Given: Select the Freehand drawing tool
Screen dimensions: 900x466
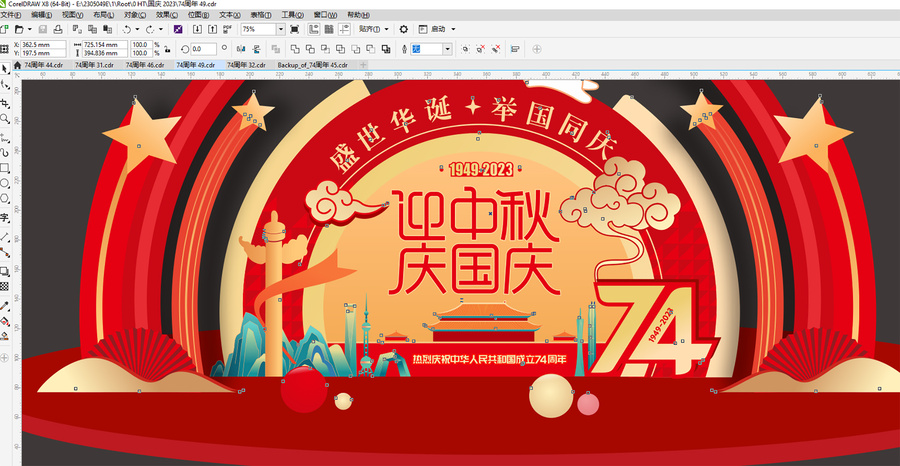Looking at the screenshot, I should [x=5, y=137].
